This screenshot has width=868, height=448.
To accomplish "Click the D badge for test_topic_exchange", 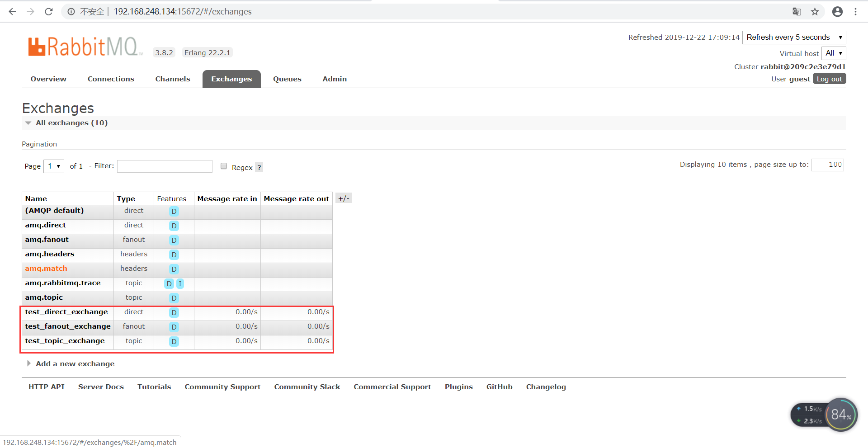I will click(x=174, y=341).
